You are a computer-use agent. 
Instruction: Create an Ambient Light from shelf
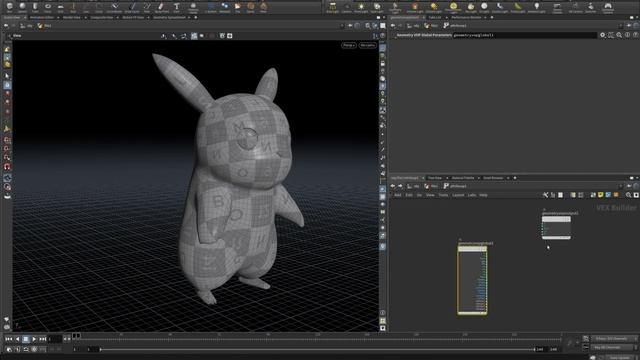[x=537, y=7]
